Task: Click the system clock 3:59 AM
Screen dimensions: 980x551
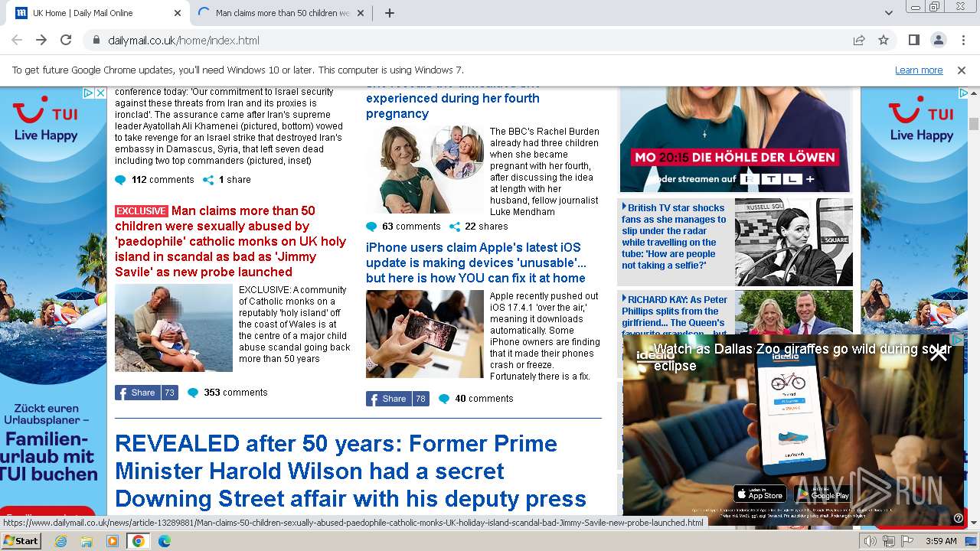Action: pyautogui.click(x=941, y=541)
